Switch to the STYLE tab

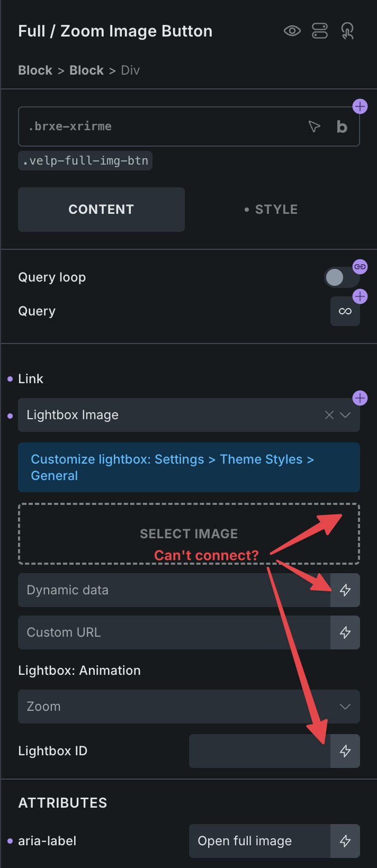pos(271,210)
